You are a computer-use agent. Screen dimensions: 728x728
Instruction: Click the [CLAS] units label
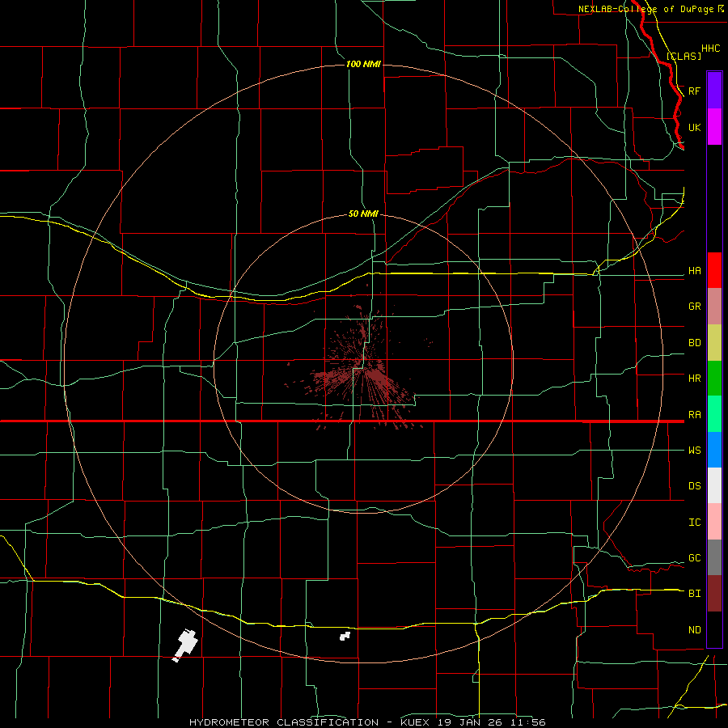(x=684, y=56)
